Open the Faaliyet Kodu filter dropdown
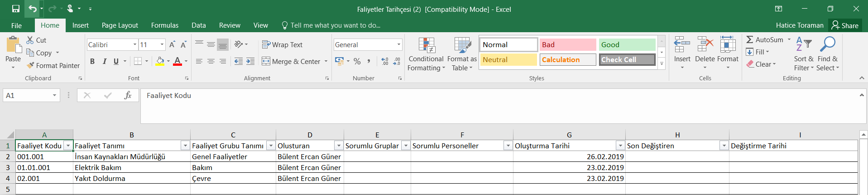Screen dimensions: 868x195 pyautogui.click(x=68, y=146)
